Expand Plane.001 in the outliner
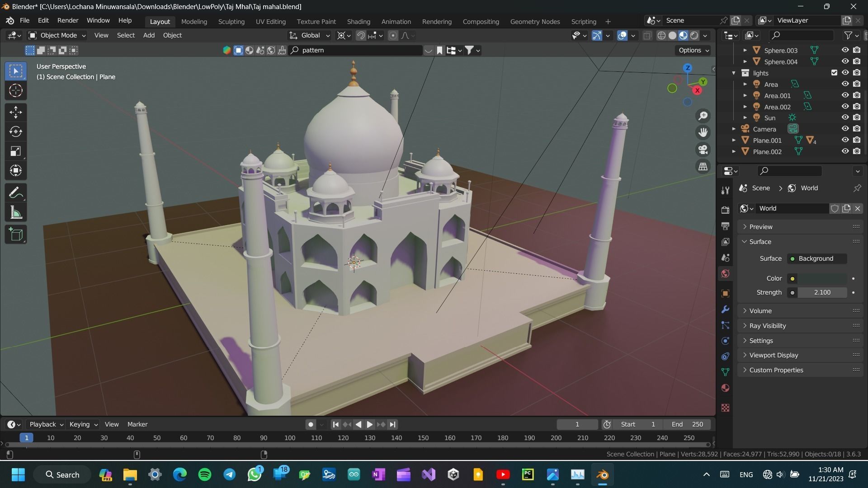 (734, 140)
